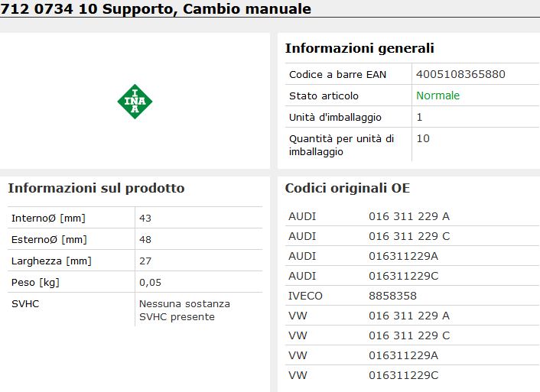
Task: Select VW code 016311229C without spaces
Action: pyautogui.click(x=403, y=375)
